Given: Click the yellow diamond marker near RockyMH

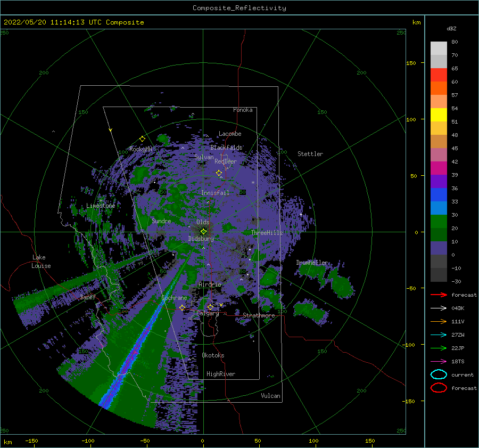Looking at the screenshot, I should 142,139.
